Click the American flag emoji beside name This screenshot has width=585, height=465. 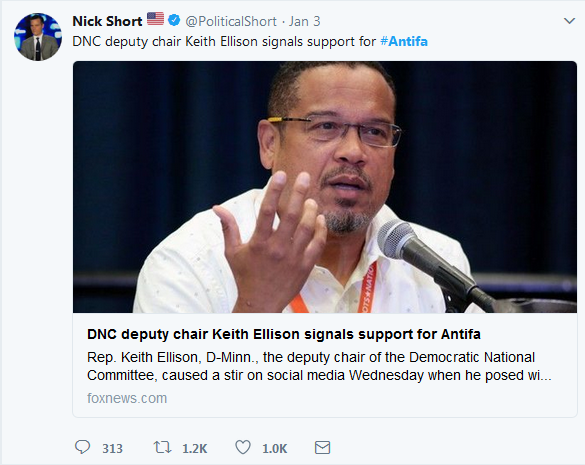155,19
